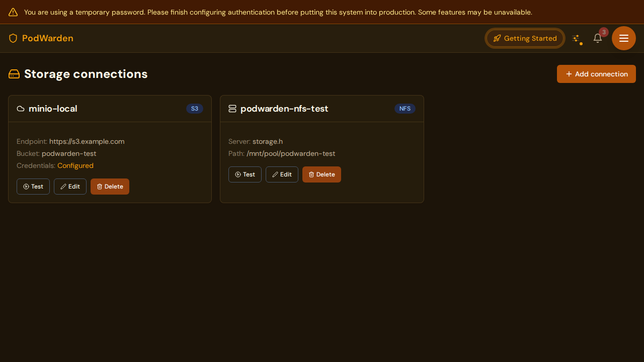This screenshot has width=644, height=362.
Task: Edit the minio-local connection
Action: (x=70, y=187)
